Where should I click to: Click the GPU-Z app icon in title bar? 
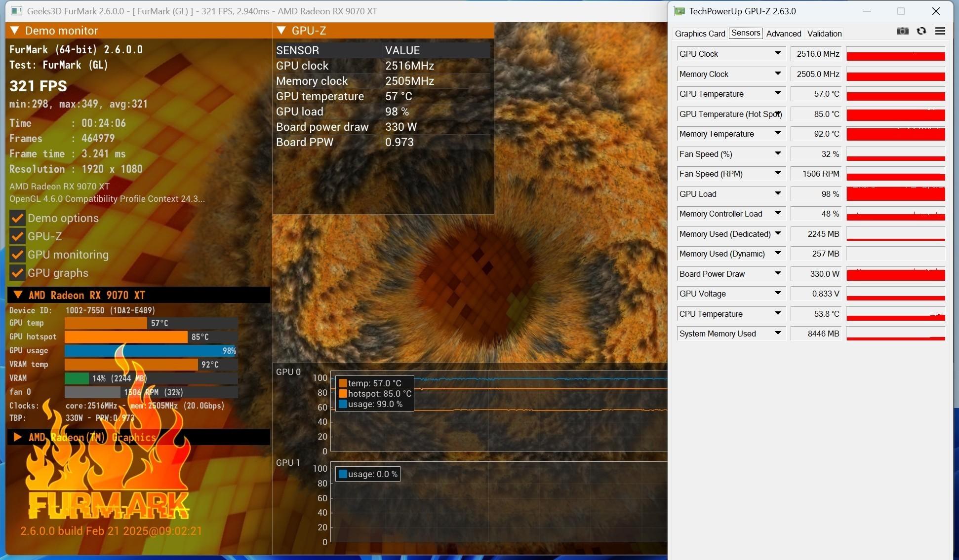point(680,11)
